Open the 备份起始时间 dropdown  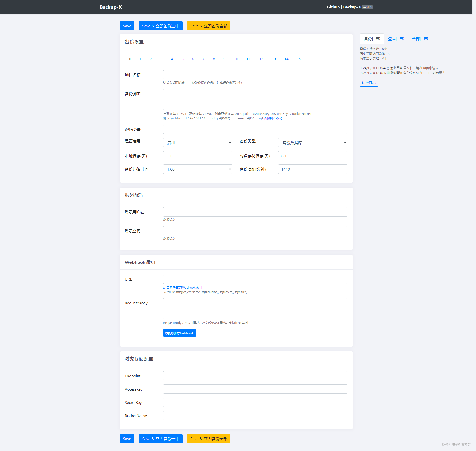tap(198, 169)
